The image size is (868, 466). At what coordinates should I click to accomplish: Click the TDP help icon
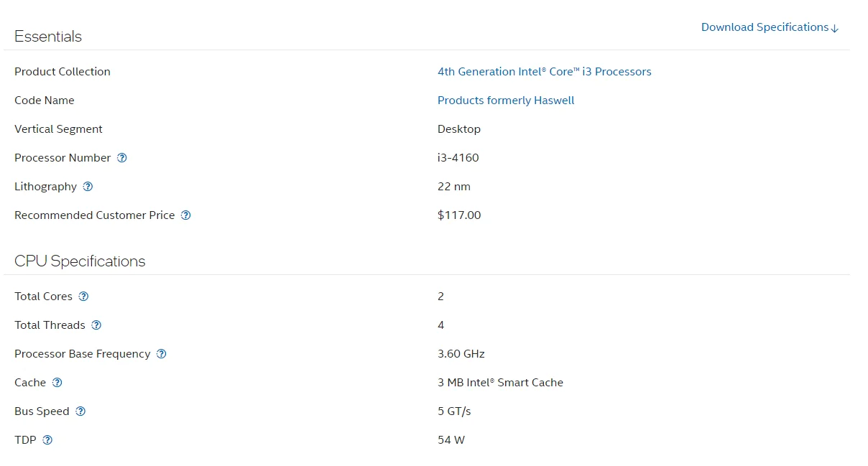click(47, 440)
